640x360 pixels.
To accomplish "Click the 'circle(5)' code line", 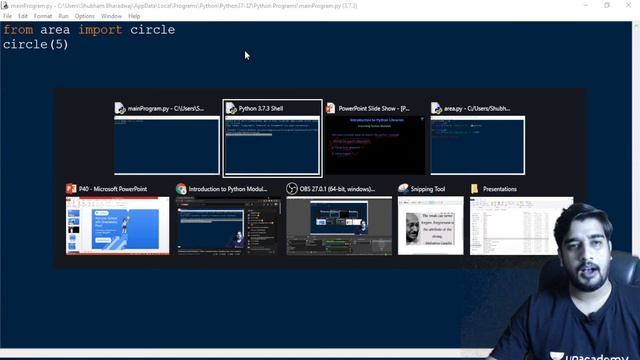I will (36, 44).
